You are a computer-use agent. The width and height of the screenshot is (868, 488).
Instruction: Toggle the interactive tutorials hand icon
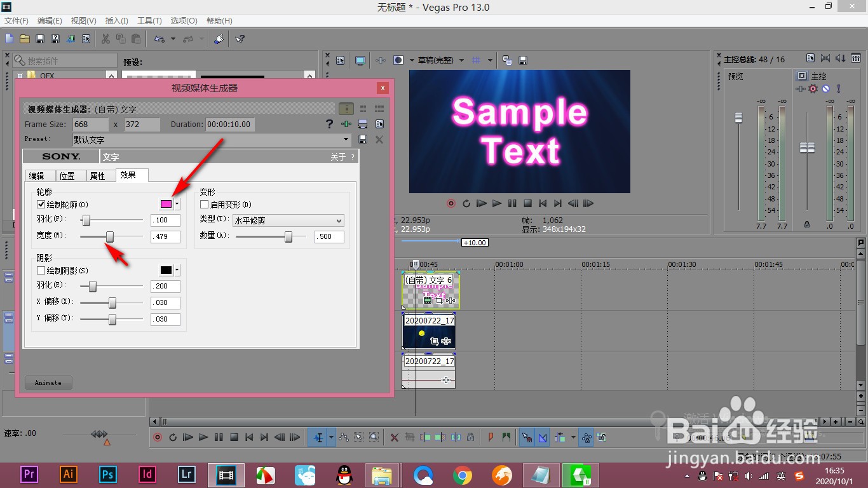pyautogui.click(x=219, y=39)
